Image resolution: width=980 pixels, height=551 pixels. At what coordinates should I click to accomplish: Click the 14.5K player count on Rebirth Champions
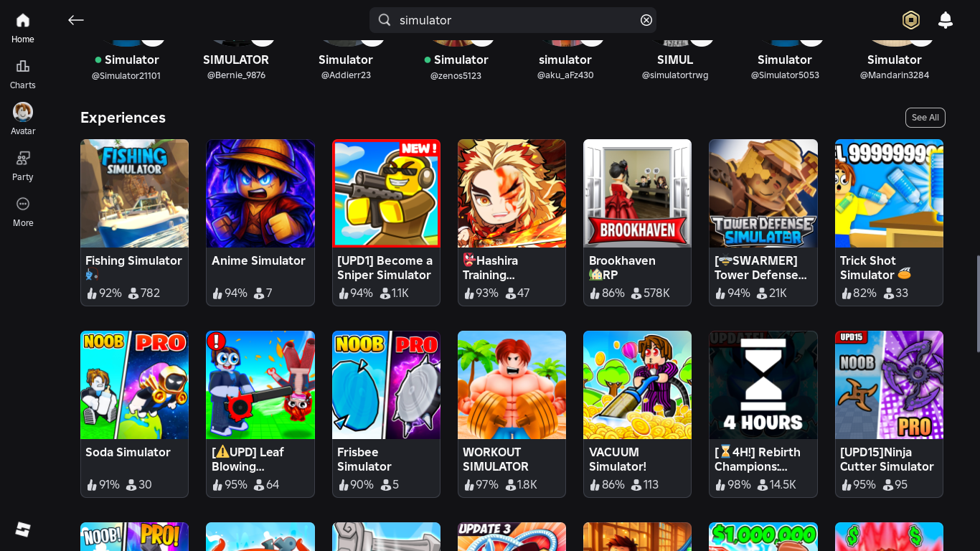(x=776, y=485)
